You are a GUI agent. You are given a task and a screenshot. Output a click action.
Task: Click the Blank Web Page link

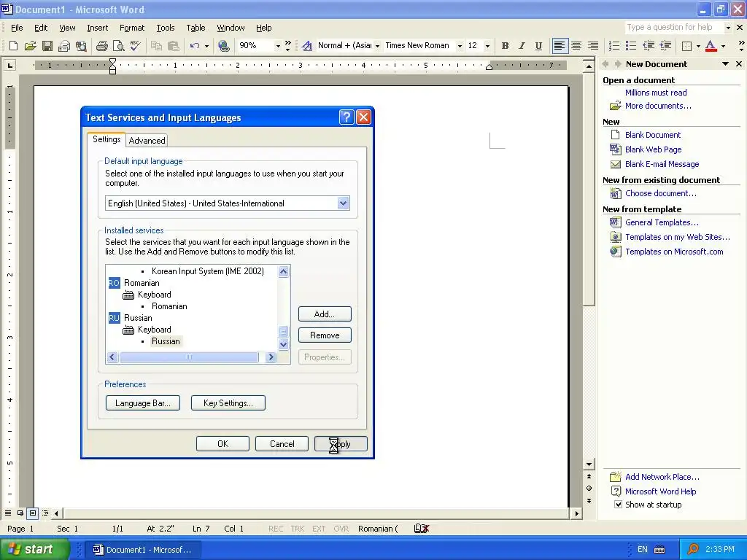click(653, 149)
